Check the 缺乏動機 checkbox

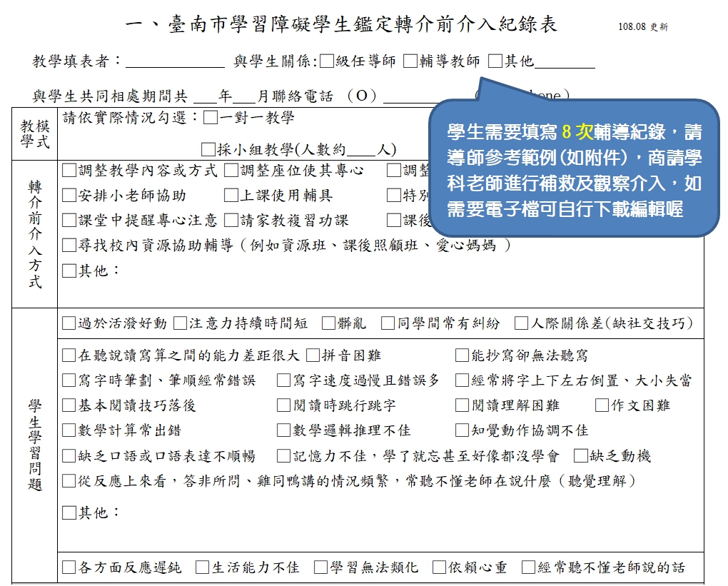(581, 456)
